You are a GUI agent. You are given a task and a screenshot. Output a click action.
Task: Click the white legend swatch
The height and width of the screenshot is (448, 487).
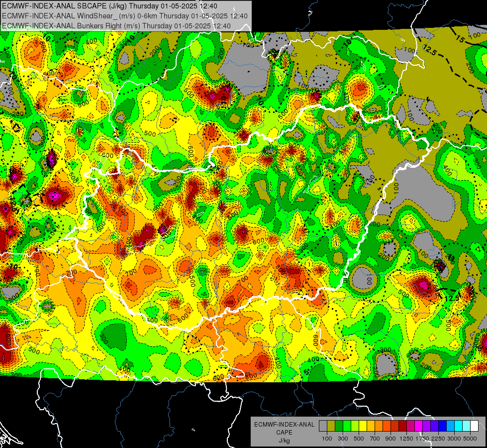point(475,426)
